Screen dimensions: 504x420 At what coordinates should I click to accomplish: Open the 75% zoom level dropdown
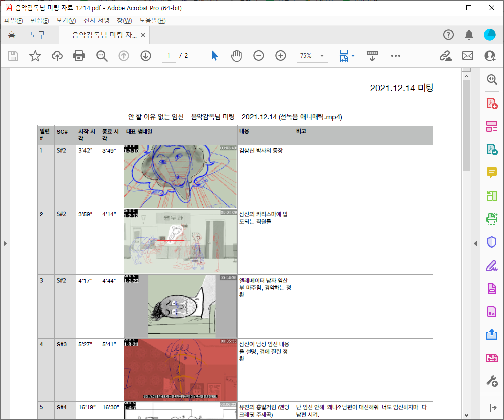coord(322,56)
